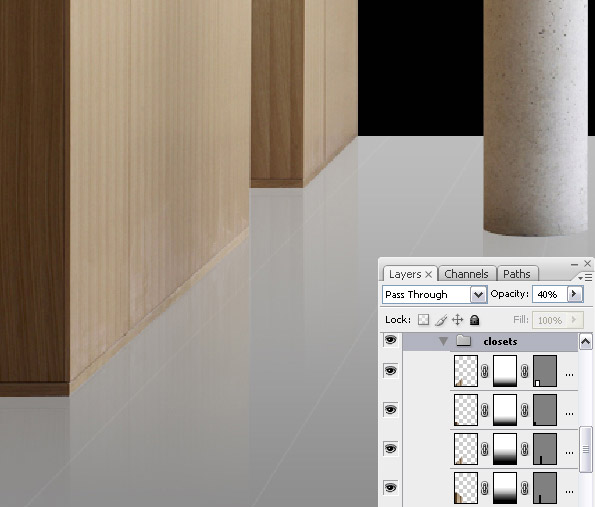This screenshot has height=507, width=595.
Task: Click the Opacity 40% input field
Action: (549, 294)
